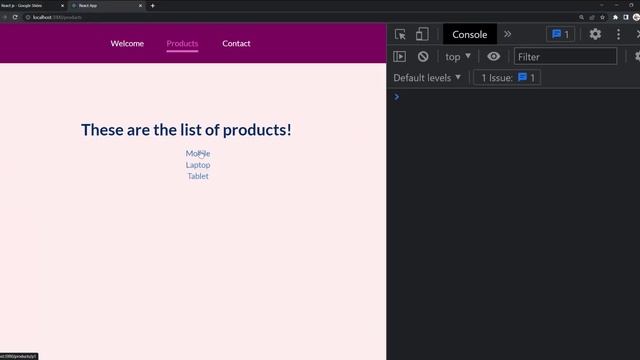Open the browser profile avatar
The width and height of the screenshot is (640, 360).
(x=636, y=17)
